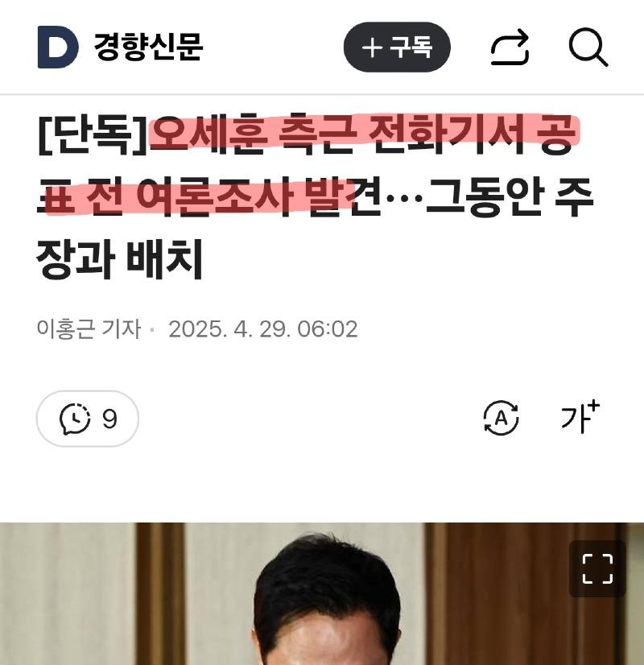Screen dimensions: 644x665
Task: Subscribe via the 구독 button
Action: (397, 47)
